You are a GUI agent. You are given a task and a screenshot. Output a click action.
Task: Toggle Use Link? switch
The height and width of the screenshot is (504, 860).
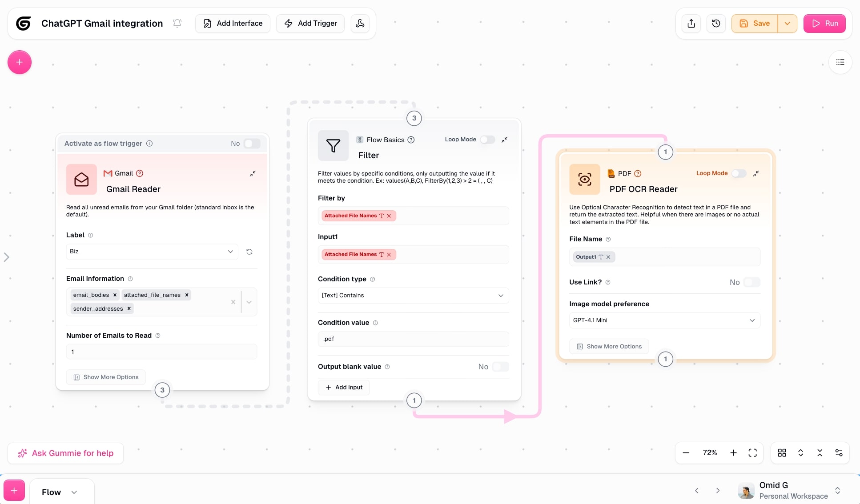point(752,282)
